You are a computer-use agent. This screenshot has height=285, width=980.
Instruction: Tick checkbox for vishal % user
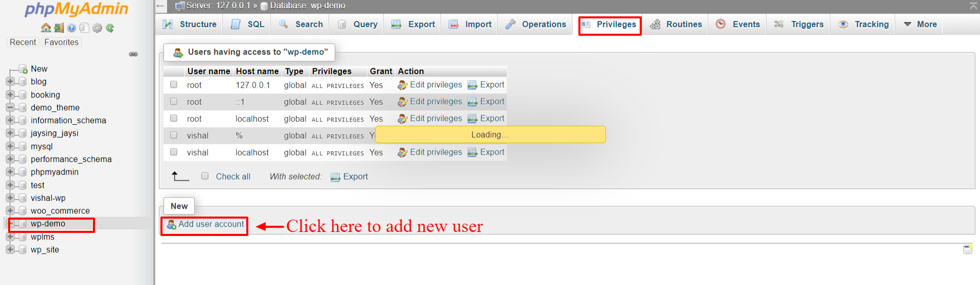[174, 135]
